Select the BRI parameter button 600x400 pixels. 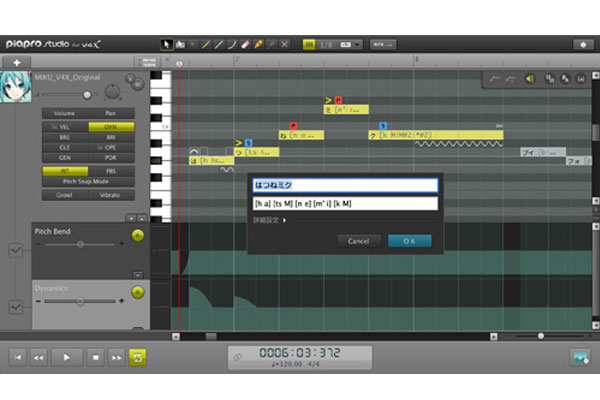[x=111, y=137]
